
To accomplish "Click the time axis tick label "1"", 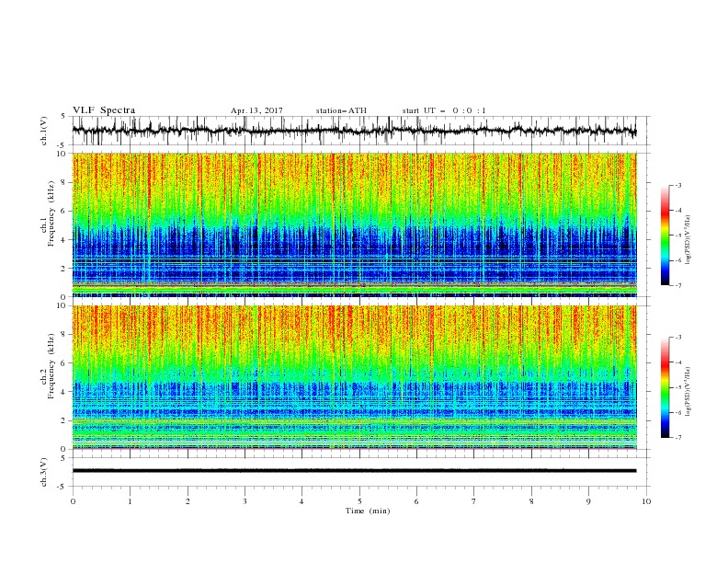I will [130, 501].
